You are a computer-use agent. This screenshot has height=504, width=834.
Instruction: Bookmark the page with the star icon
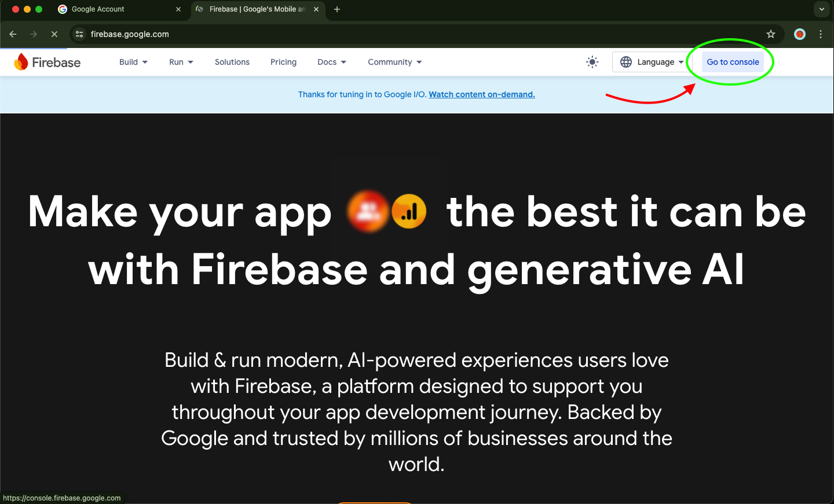click(771, 34)
